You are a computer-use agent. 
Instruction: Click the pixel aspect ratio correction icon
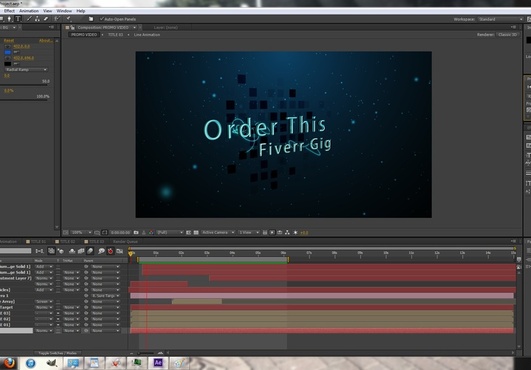pos(265,233)
